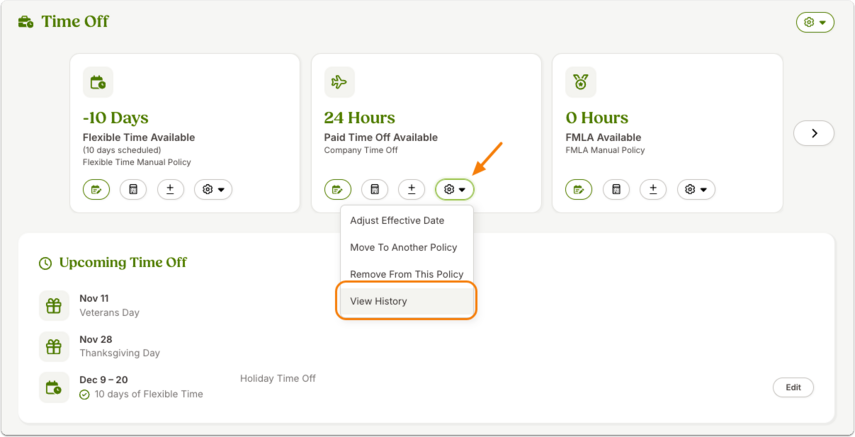Viewport: 855px width, 437px height.
Task: Click the medal icon on FMLA card
Action: [581, 82]
